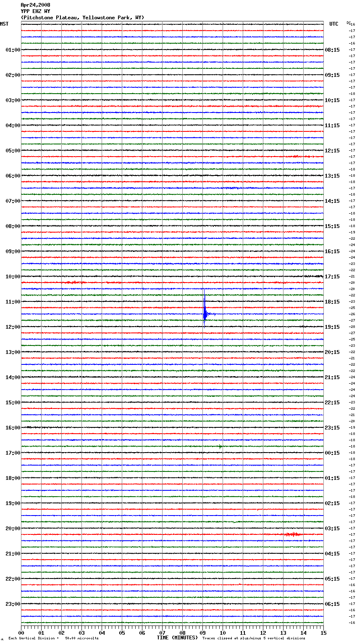Viewport: 357px width, 644px height.
Task: Select the 05:00 MST time label
Action: click(13, 151)
